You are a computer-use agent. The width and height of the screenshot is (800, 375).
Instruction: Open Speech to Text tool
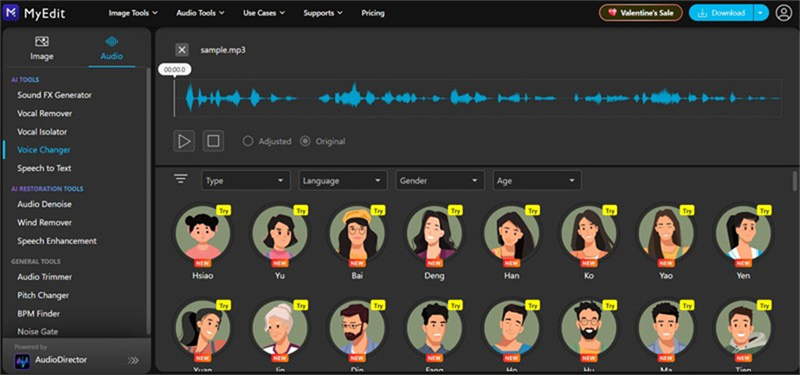tap(44, 168)
